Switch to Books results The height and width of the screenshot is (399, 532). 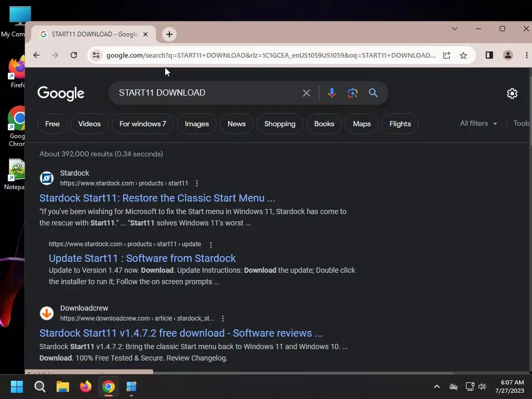(324, 124)
